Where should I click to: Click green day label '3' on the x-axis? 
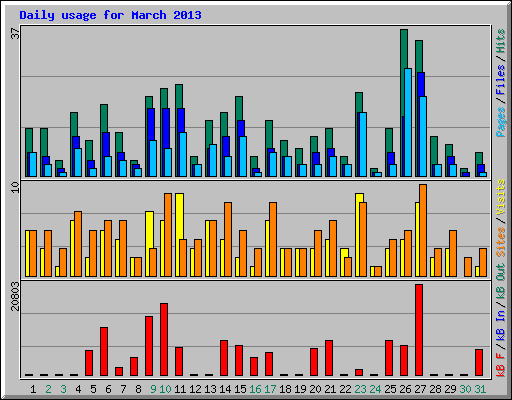pos(63,389)
